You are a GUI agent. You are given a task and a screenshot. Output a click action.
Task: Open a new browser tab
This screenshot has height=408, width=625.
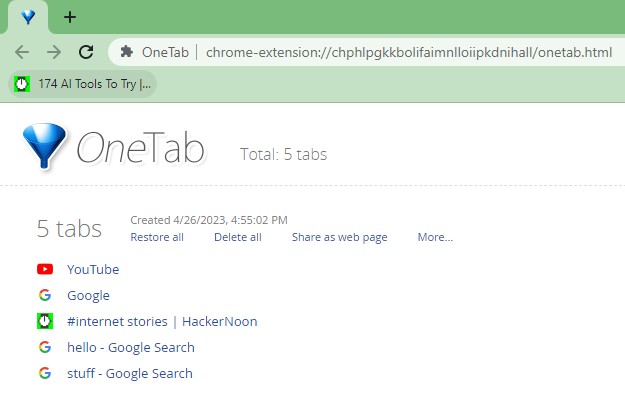(x=70, y=17)
